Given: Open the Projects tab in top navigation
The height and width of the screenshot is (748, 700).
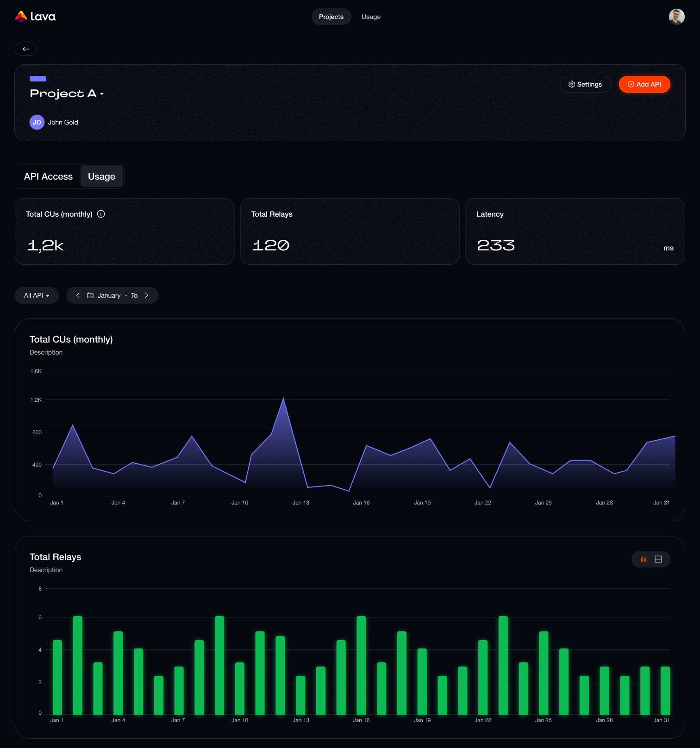Looking at the screenshot, I should (331, 17).
